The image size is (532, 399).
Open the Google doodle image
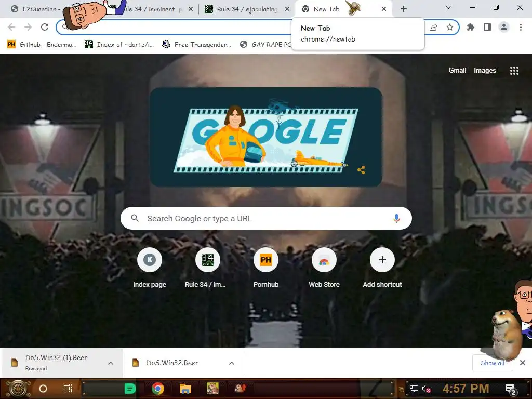(x=266, y=137)
